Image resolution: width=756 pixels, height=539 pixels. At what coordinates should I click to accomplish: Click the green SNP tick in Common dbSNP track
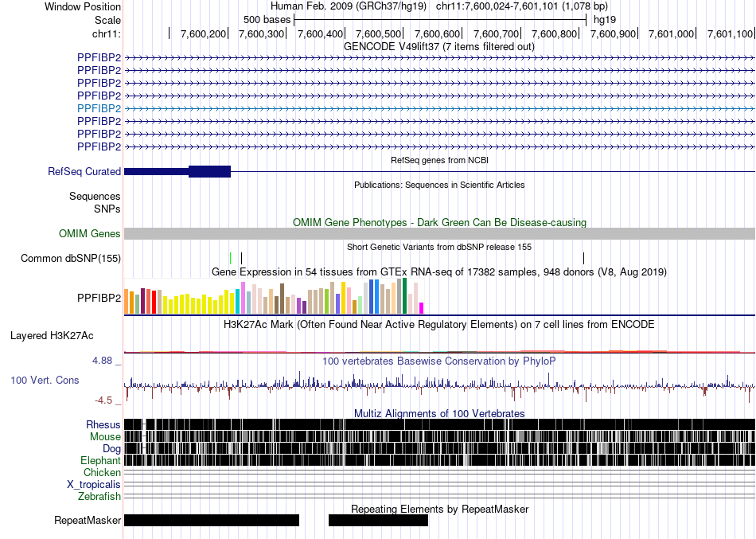point(231,258)
